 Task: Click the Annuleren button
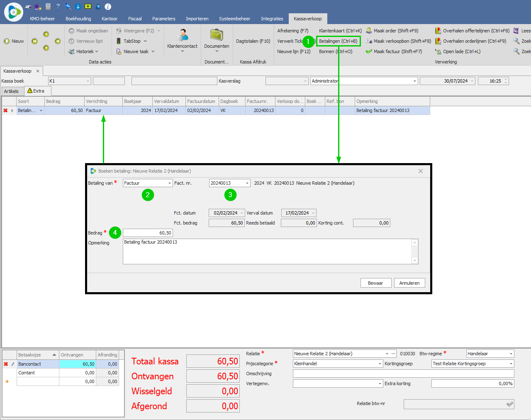(409, 283)
